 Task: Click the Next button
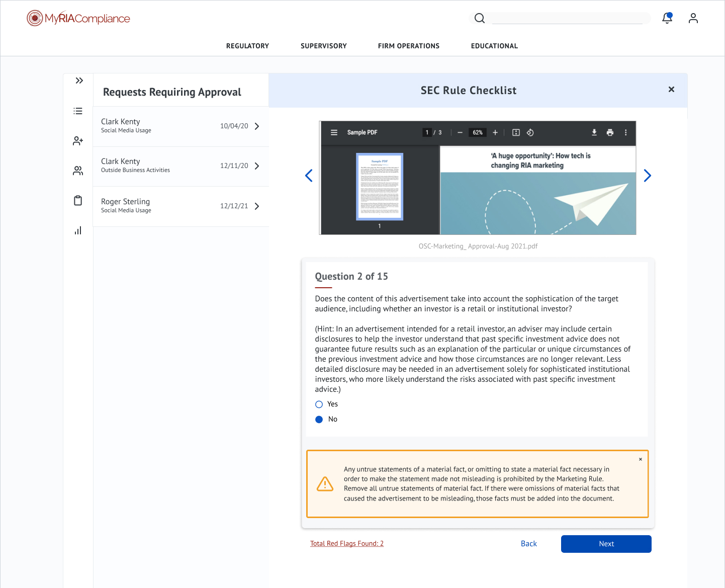pyautogui.click(x=606, y=544)
